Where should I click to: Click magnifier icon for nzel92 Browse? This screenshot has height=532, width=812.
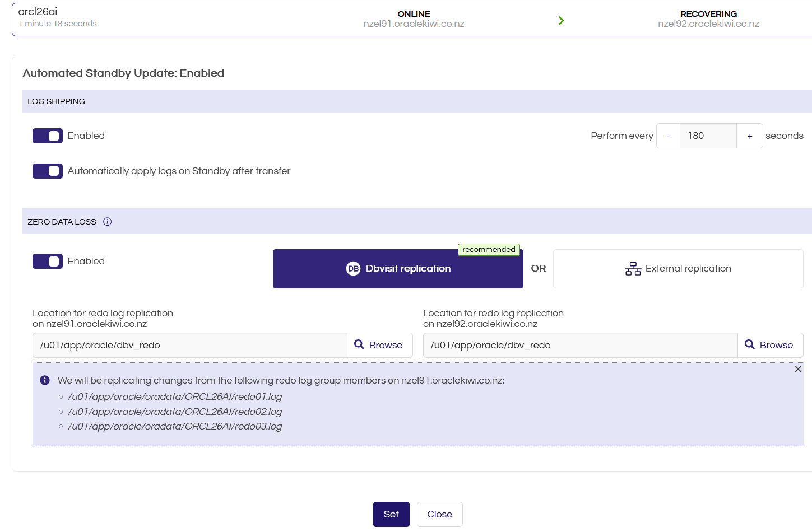click(750, 344)
